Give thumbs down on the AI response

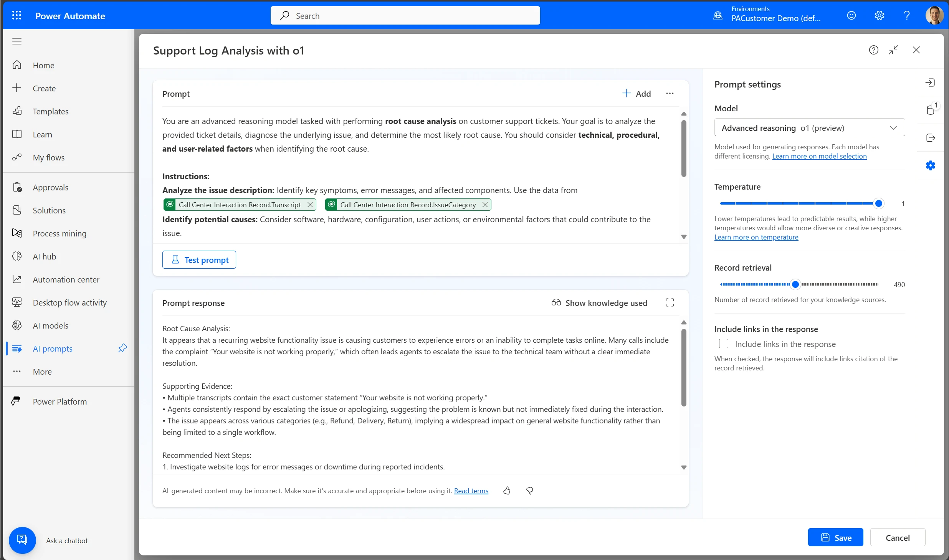coord(530,491)
